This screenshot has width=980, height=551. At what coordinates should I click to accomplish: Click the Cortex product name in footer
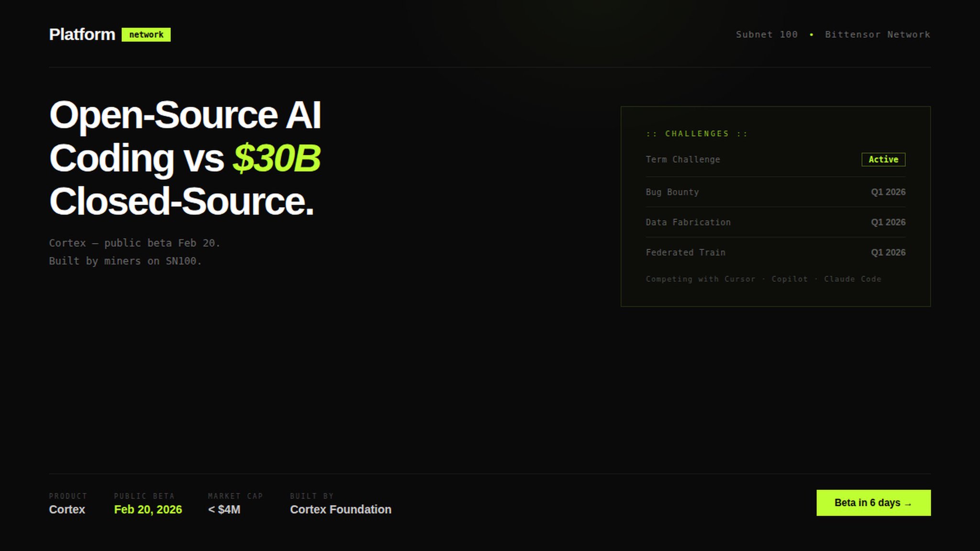pos(67,509)
